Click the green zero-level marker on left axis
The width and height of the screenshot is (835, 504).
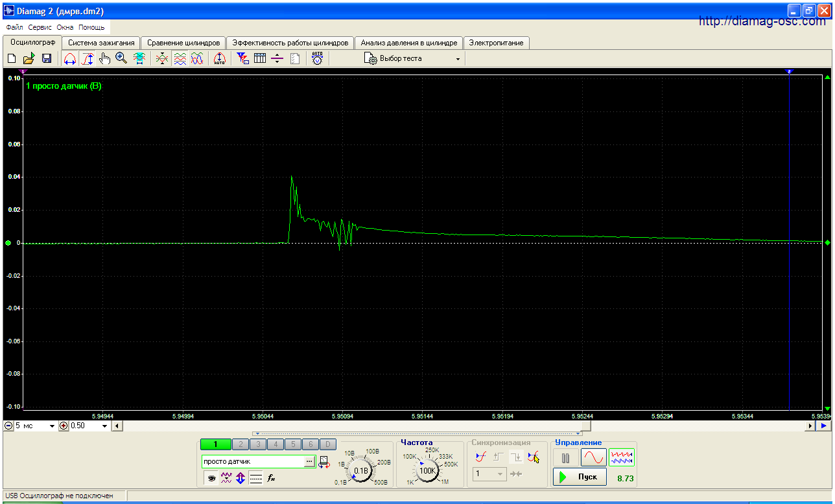pos(8,243)
